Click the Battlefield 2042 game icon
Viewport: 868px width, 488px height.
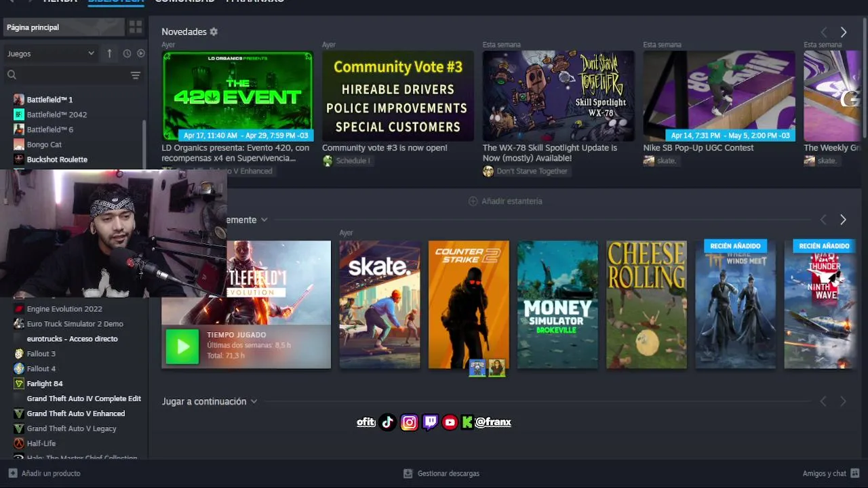coord(19,115)
